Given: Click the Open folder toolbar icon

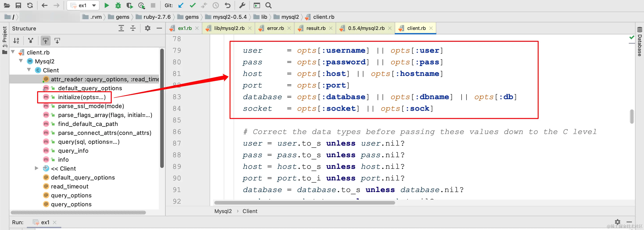Looking at the screenshot, I should pos(7,5).
